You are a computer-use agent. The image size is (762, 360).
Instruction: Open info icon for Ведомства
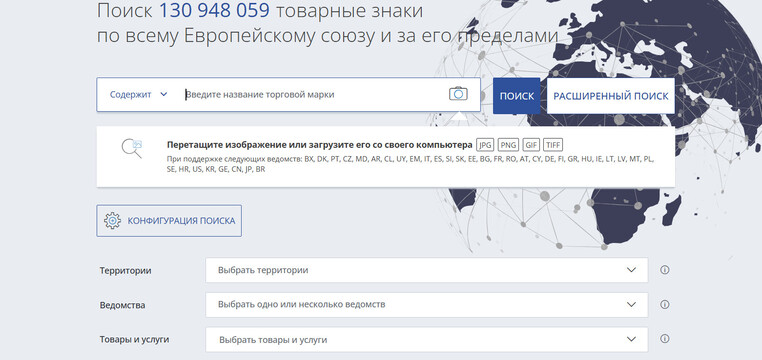pos(665,305)
